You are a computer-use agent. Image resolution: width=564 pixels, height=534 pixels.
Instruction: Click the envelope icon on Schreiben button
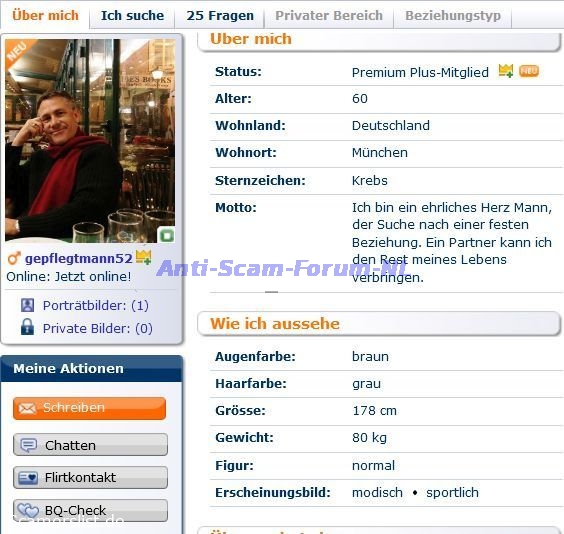pyautogui.click(x=27, y=408)
